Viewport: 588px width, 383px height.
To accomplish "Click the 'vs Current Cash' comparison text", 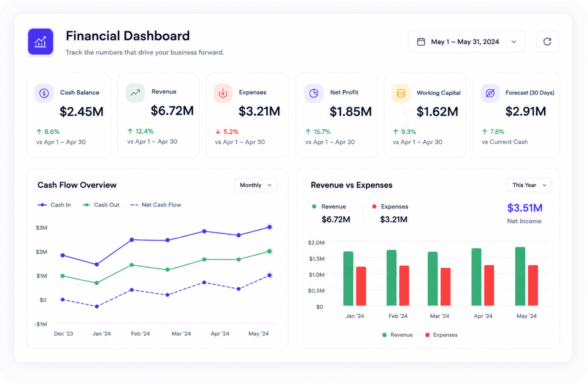I will coord(505,142).
